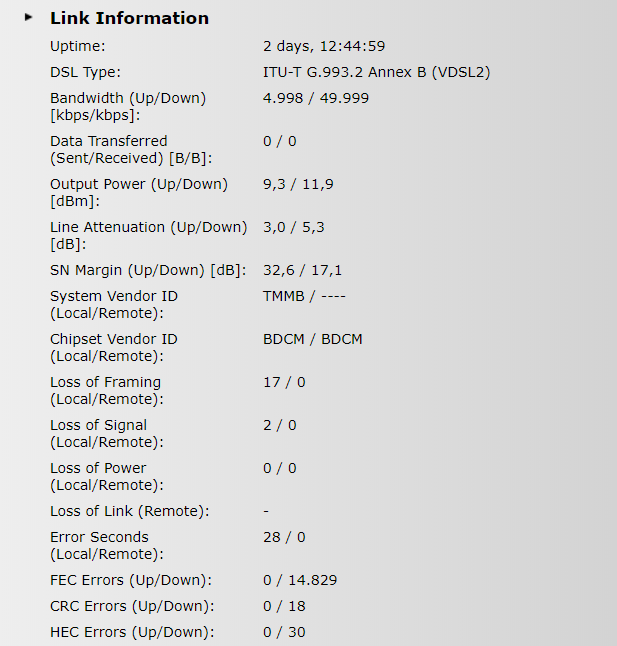The width and height of the screenshot is (617, 646).
Task: Click the SN Margin value 32,6 / 17,1
Action: [x=302, y=271]
